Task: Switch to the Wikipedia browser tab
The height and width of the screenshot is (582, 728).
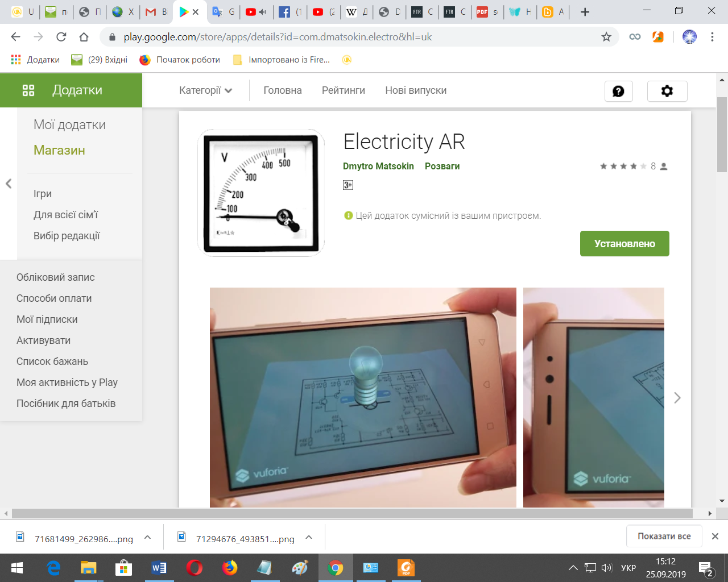Action: [x=357, y=12]
